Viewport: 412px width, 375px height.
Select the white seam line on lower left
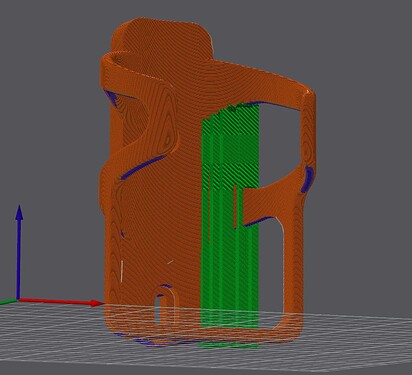pyautogui.click(x=122, y=271)
